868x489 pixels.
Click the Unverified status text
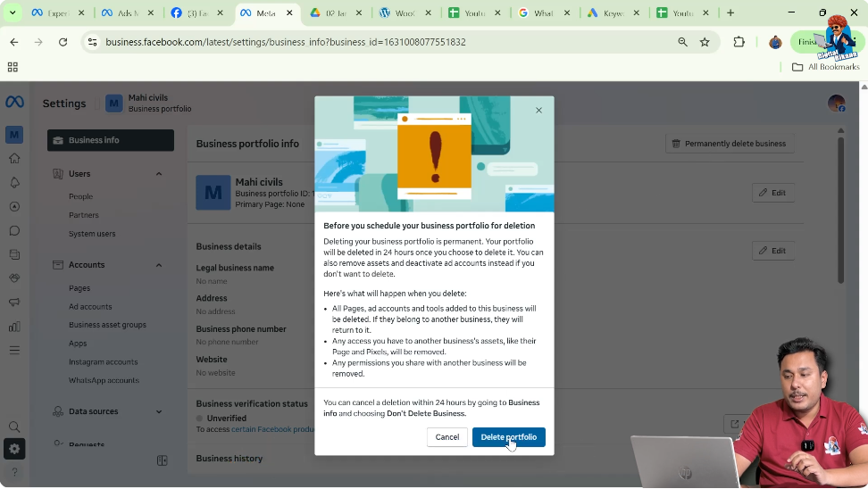(227, 419)
